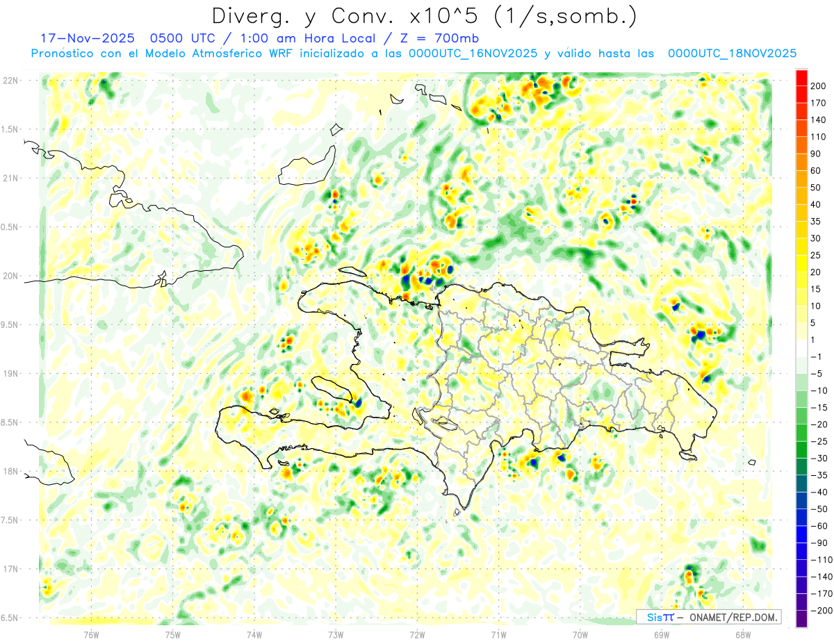The height and width of the screenshot is (644, 834).
Task: Pick the green swatch between -20 and -25
Action: pyautogui.click(x=802, y=433)
